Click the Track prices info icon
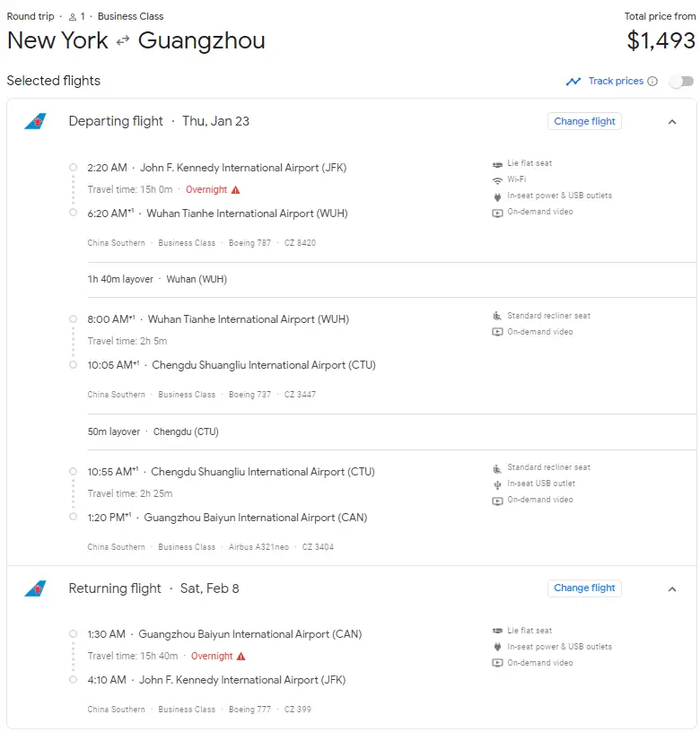This screenshot has height=732, width=700. pos(652,82)
